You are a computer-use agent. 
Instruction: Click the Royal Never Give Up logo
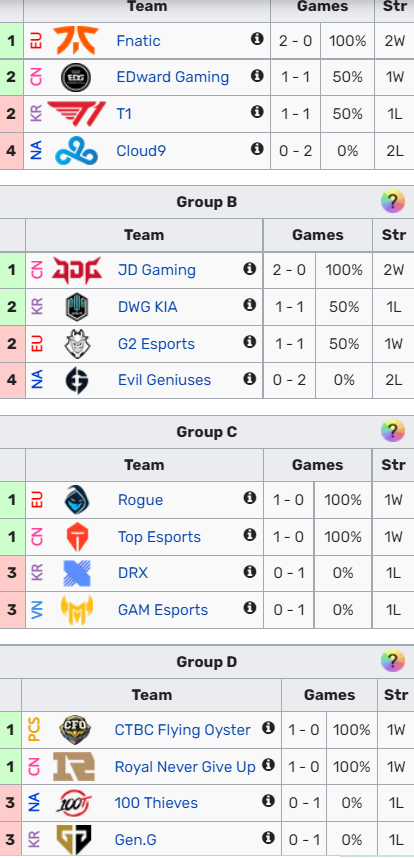(x=74, y=766)
